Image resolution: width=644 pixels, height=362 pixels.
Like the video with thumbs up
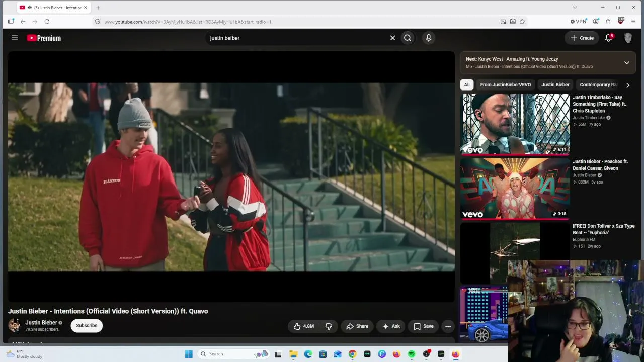click(x=303, y=326)
